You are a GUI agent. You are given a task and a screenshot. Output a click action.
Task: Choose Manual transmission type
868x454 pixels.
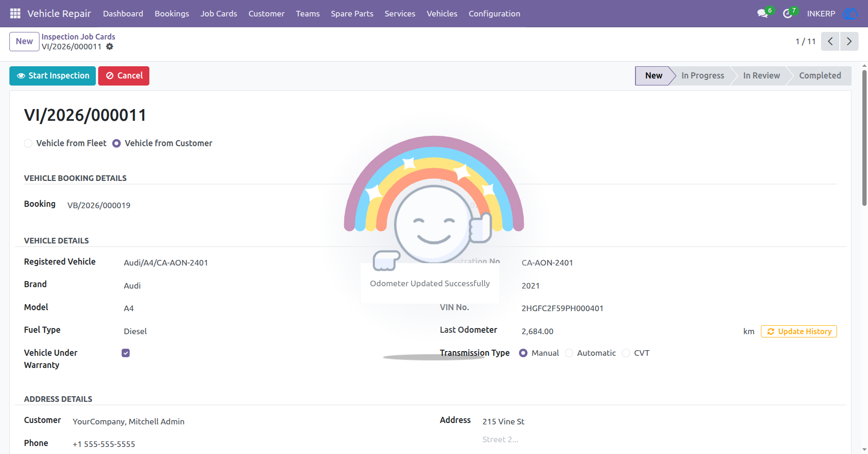[523, 353]
